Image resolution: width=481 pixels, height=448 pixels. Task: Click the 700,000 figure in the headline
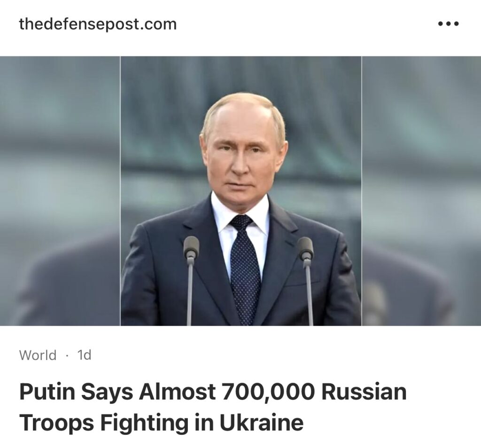268,392
